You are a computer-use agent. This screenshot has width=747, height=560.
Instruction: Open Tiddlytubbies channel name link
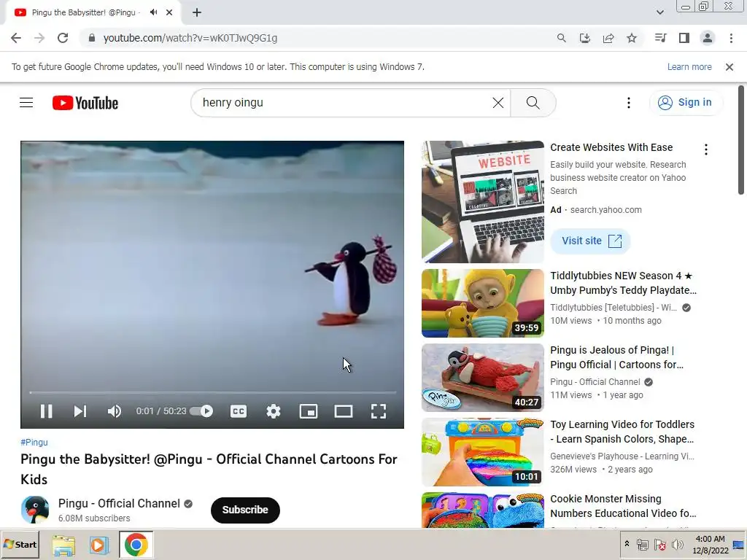(x=613, y=308)
